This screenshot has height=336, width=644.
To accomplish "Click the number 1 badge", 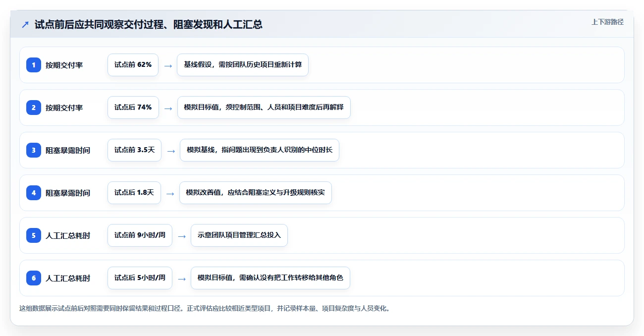I will pos(34,65).
